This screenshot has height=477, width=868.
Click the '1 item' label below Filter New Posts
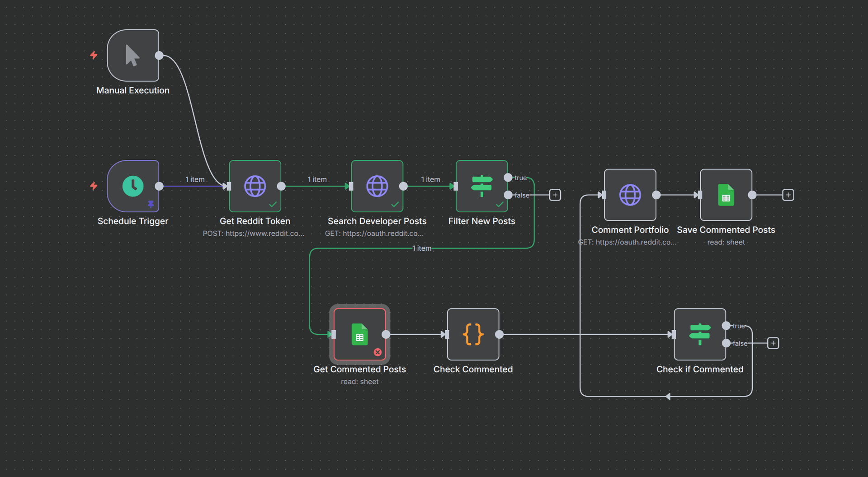pos(422,248)
